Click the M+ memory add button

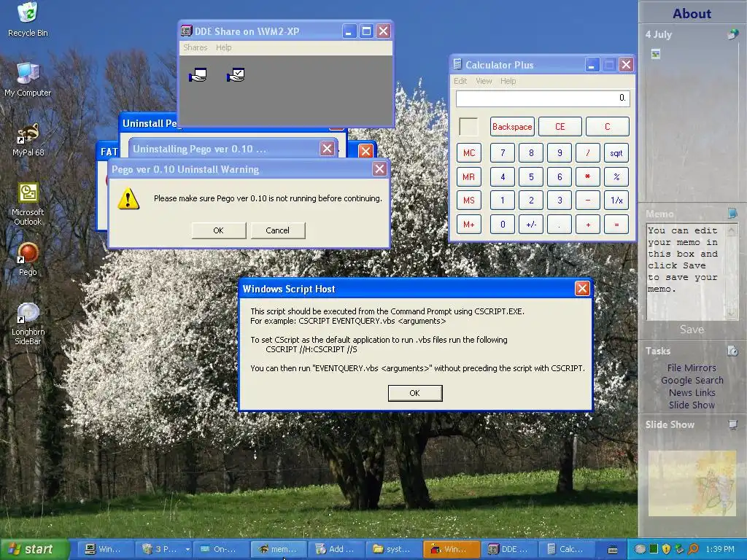click(469, 225)
